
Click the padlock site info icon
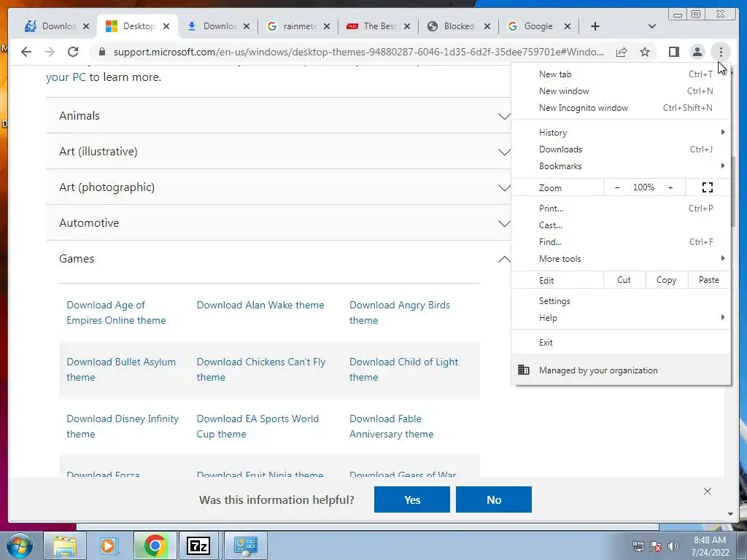click(101, 52)
